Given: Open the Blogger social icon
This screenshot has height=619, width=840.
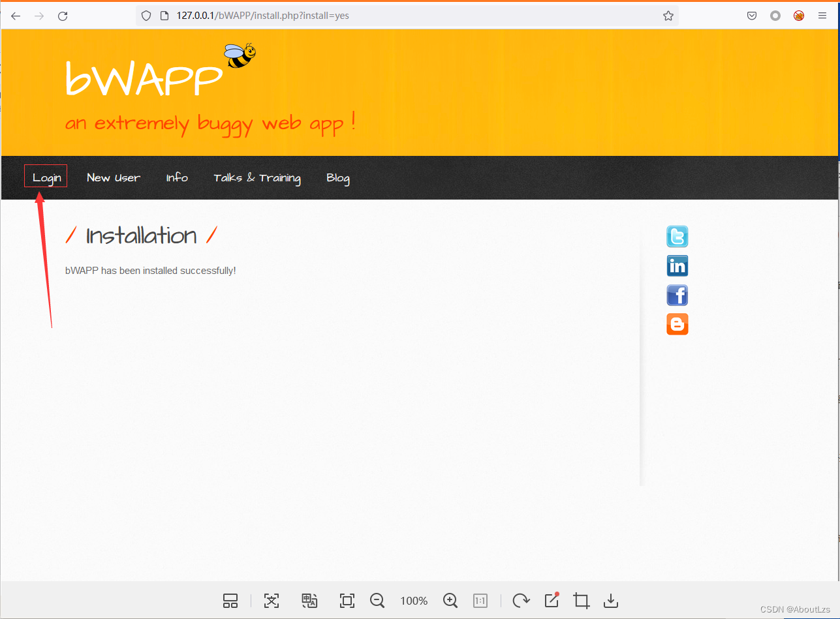Looking at the screenshot, I should [x=677, y=324].
